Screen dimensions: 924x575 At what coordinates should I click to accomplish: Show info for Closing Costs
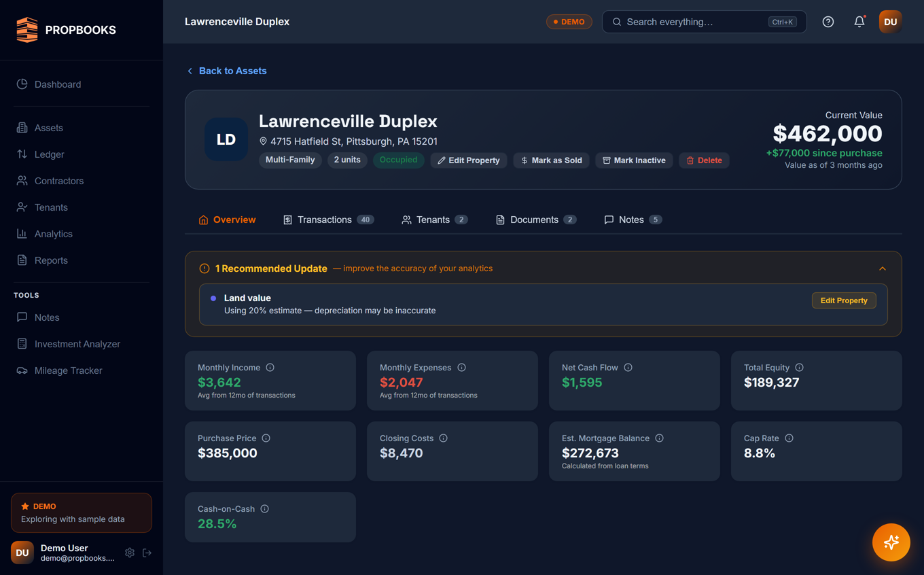pos(444,438)
